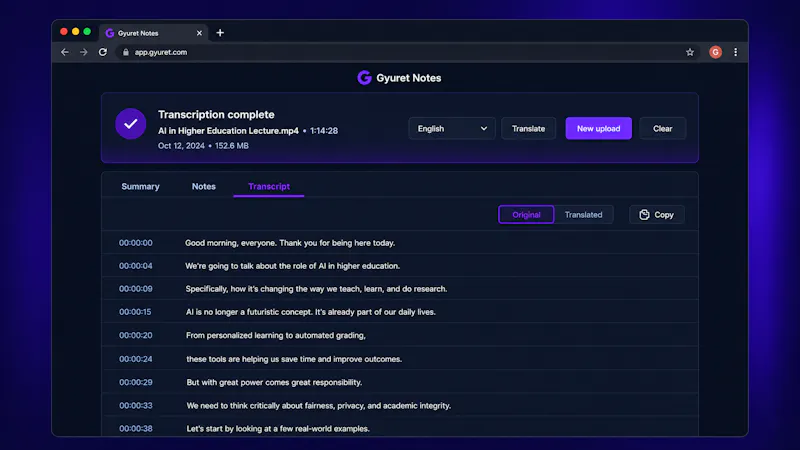
Task: Click the Transcription complete heading
Action: tap(216, 114)
